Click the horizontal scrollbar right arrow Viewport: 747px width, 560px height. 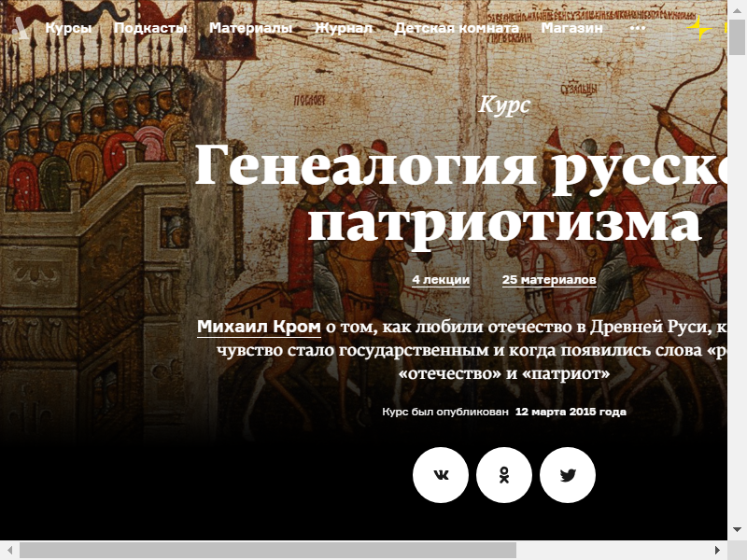718,551
